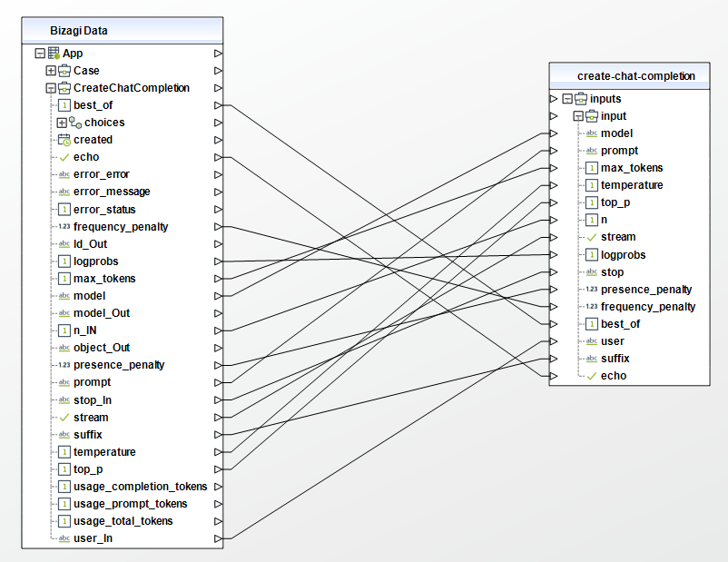This screenshot has width=728, height=562.
Task: Select the "stop_In" attribute
Action: pyautogui.click(x=93, y=399)
